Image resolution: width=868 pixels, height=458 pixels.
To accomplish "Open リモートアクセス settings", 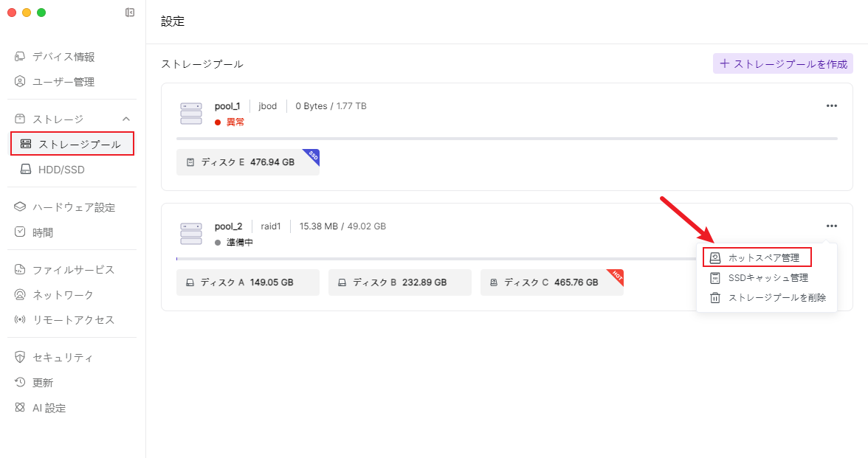I will click(73, 320).
